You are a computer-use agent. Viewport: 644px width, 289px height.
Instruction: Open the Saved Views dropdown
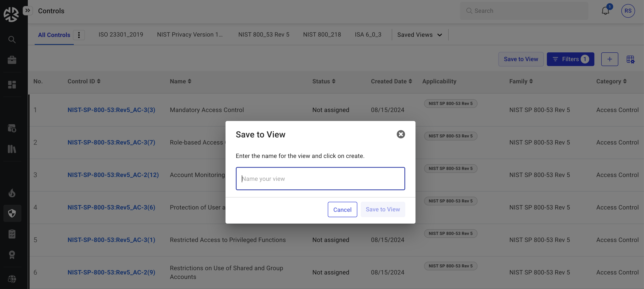[420, 35]
